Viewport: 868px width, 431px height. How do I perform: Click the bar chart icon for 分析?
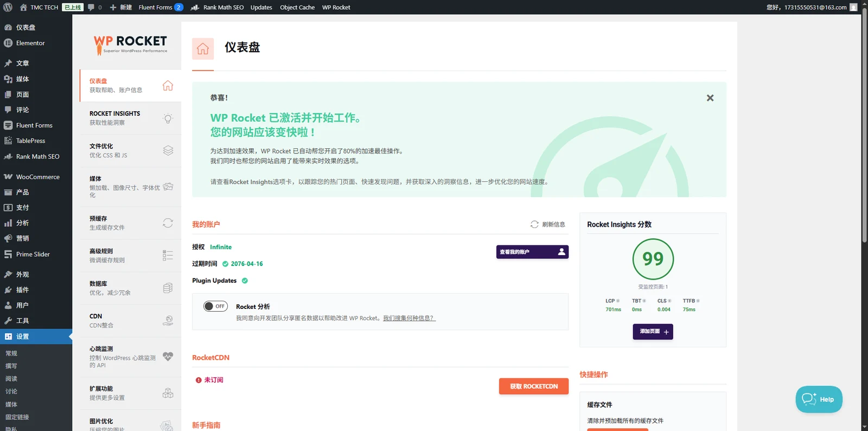[8, 223]
